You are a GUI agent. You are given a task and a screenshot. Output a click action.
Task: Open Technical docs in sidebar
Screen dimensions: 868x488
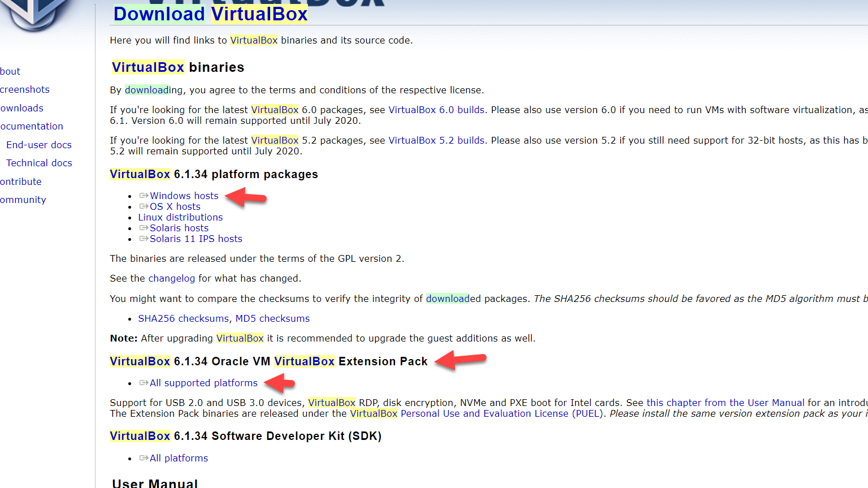[39, 163]
